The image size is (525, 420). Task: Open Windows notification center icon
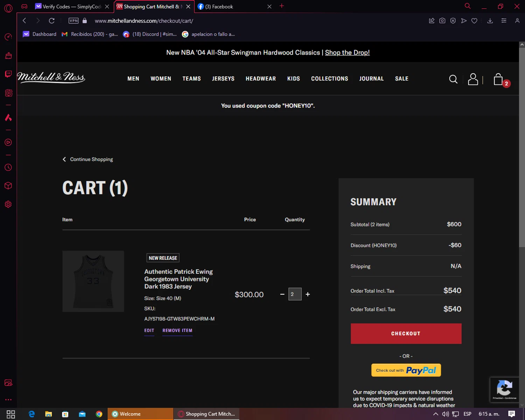pos(512,414)
